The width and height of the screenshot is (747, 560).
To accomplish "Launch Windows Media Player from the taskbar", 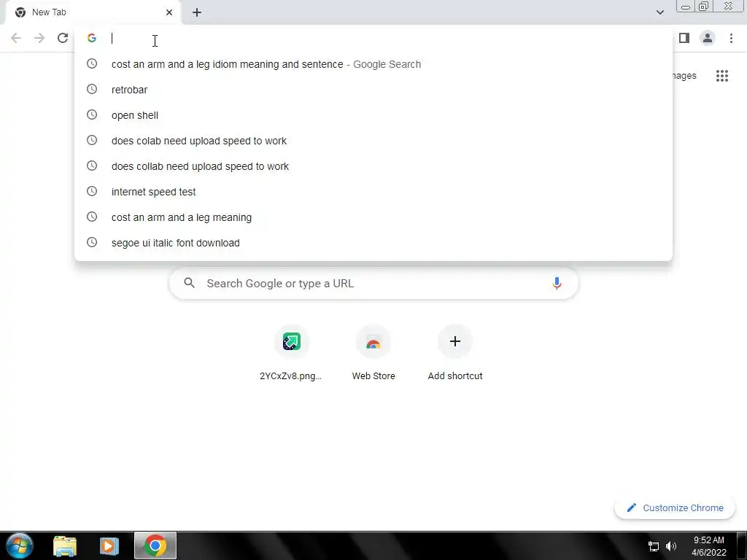I will pyautogui.click(x=109, y=545).
